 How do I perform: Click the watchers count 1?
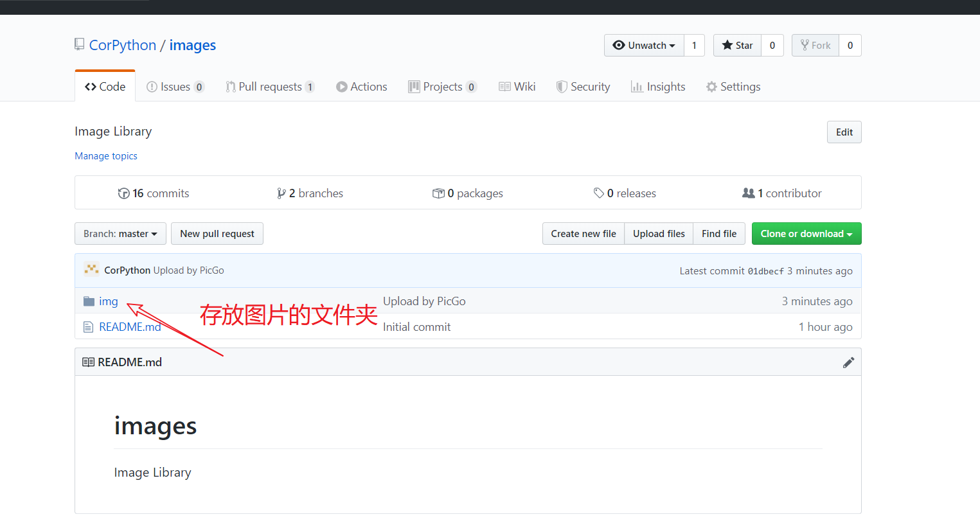pos(694,46)
